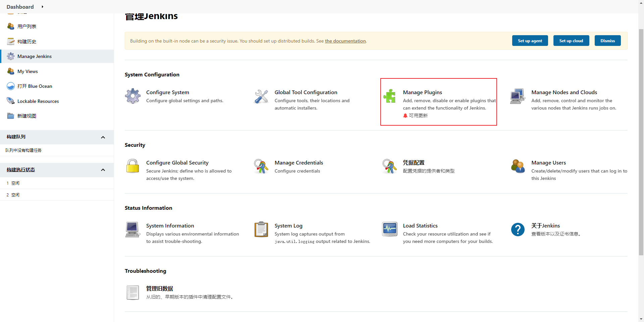644x322 pixels.
Task: Click the System Configuration section heading
Action: click(x=152, y=74)
